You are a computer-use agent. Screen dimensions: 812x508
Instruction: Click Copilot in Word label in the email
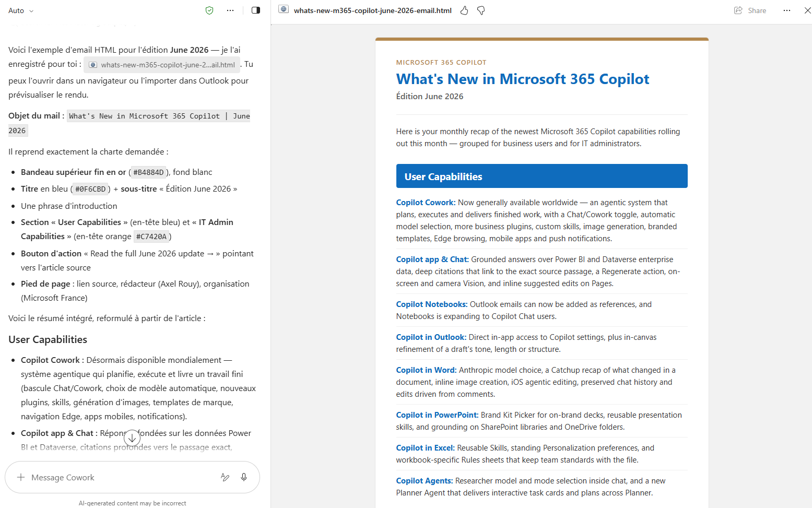click(x=426, y=370)
